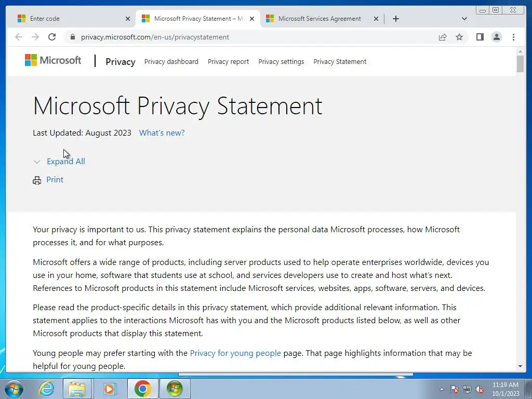Open the tab search dropdown chevron
532x399 pixels.
tap(464, 19)
